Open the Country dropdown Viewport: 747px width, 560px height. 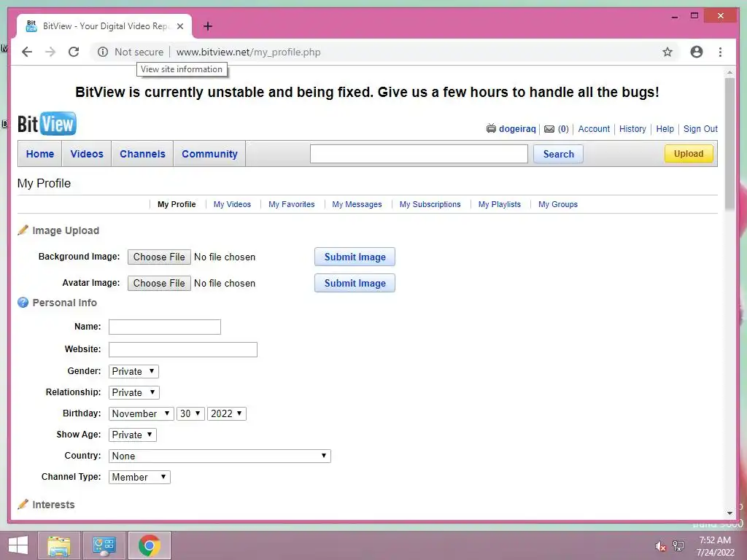[220, 456]
